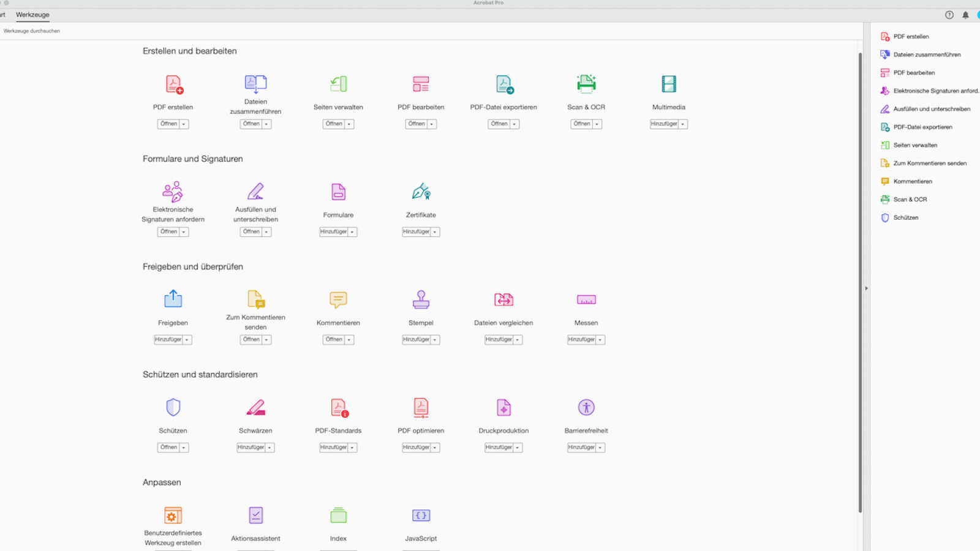
Task: Select the Schwärzen redaction marker icon
Action: (255, 408)
